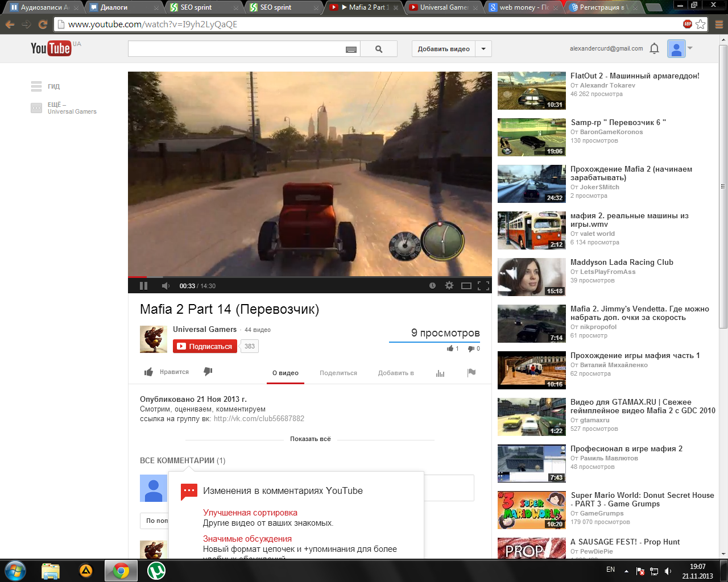Select the Поделиться tab

338,373
